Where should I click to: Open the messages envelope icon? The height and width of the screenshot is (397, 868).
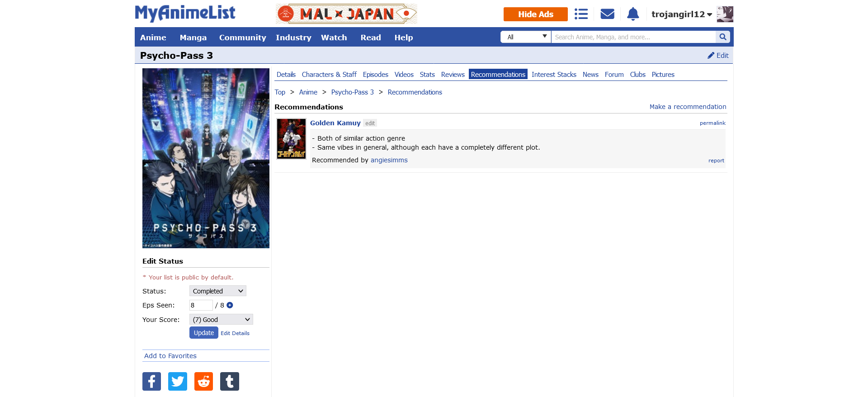[607, 14]
